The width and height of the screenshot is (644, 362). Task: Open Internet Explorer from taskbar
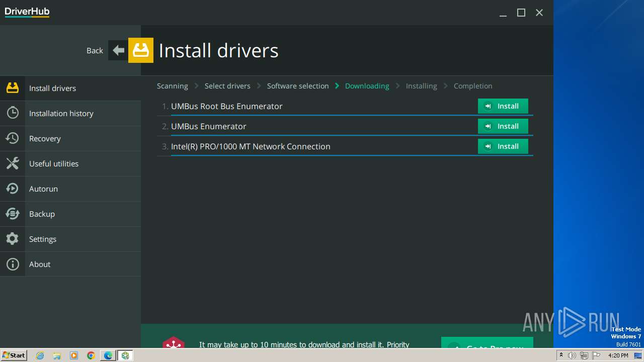pyautogui.click(x=40, y=355)
